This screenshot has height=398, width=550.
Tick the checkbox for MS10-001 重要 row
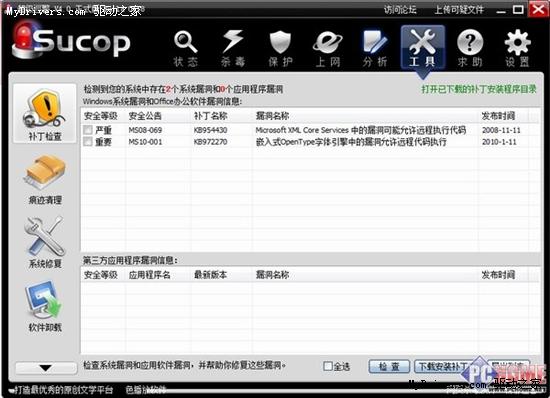tap(88, 142)
